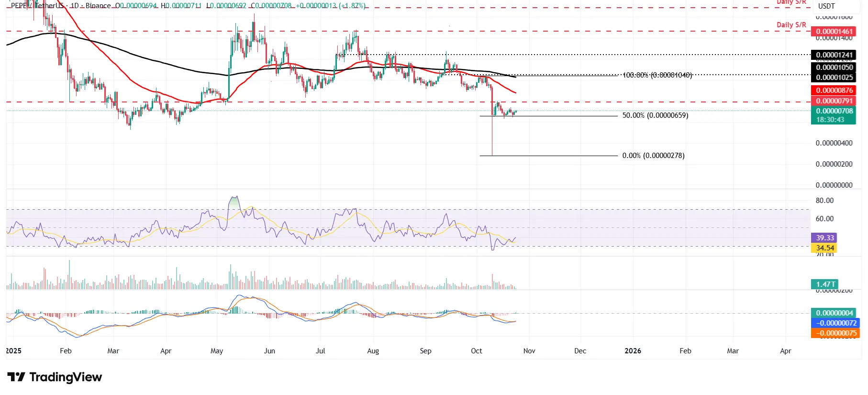
Task: Click the TradingView logo
Action: (55, 377)
